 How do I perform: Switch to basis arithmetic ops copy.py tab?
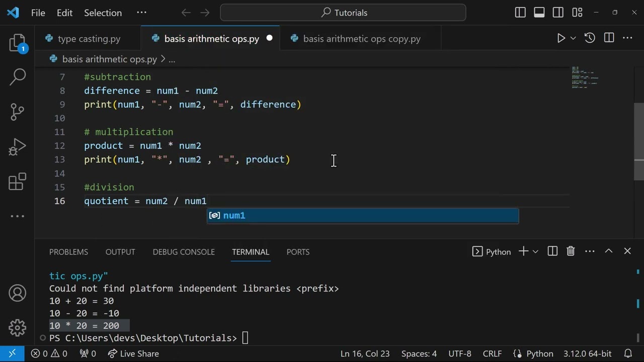pyautogui.click(x=361, y=39)
